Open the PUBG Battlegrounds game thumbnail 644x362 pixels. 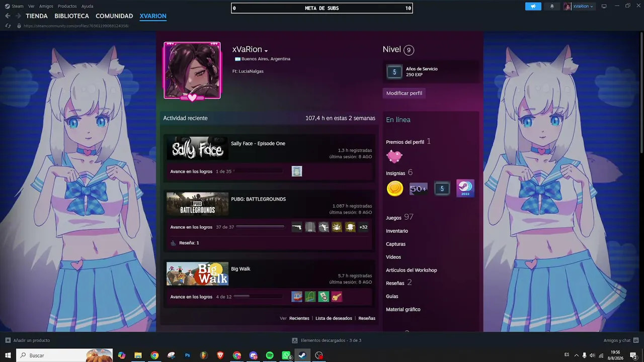197,204
